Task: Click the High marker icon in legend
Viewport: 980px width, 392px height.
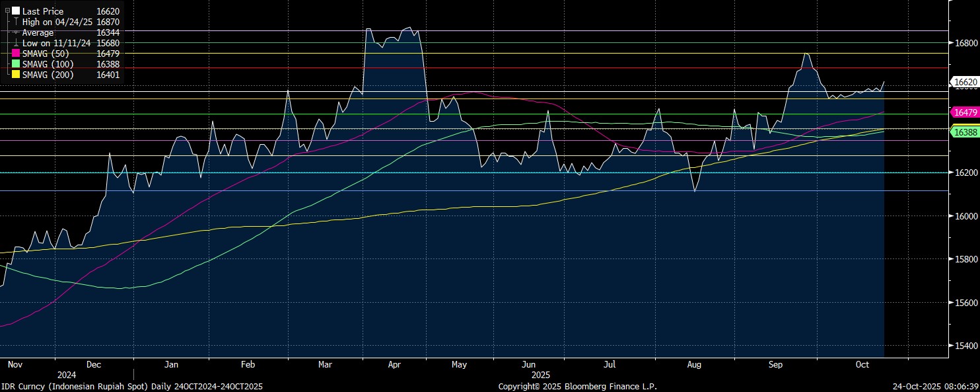Action: [x=16, y=22]
